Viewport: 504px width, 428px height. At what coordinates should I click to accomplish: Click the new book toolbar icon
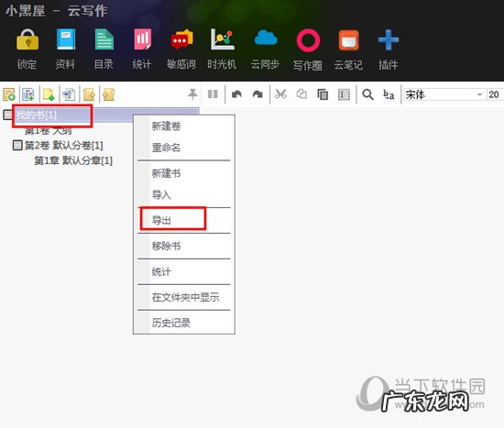pyautogui.click(x=9, y=94)
